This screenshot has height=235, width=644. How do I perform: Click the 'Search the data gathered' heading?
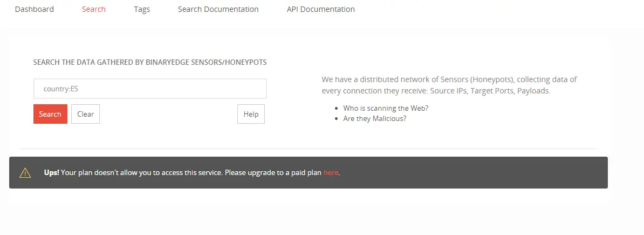pos(150,62)
